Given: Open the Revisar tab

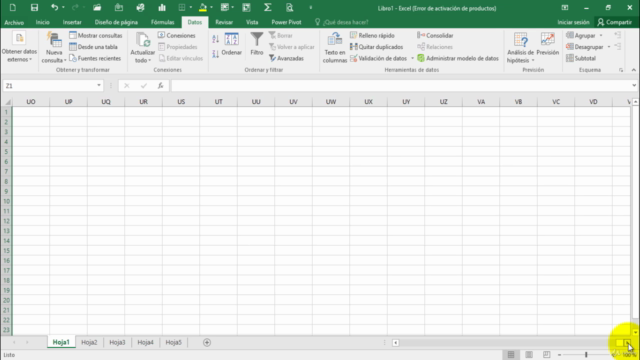Looking at the screenshot, I should coord(224,22).
